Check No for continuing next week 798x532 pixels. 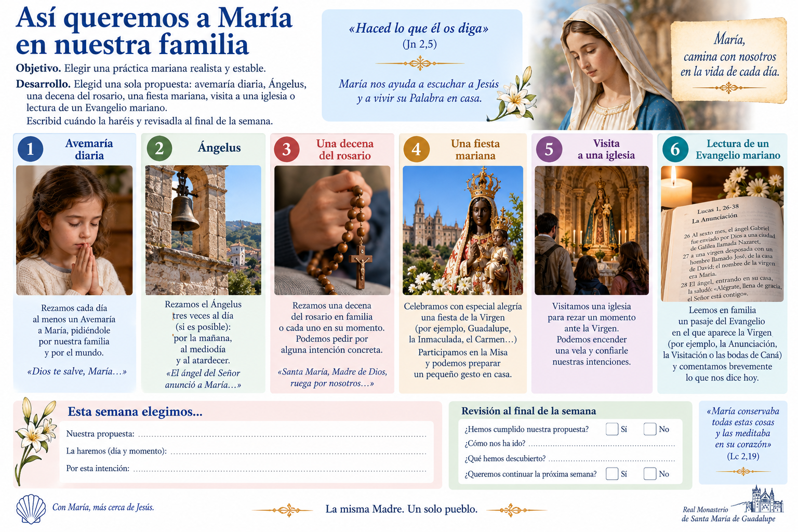[x=650, y=473]
